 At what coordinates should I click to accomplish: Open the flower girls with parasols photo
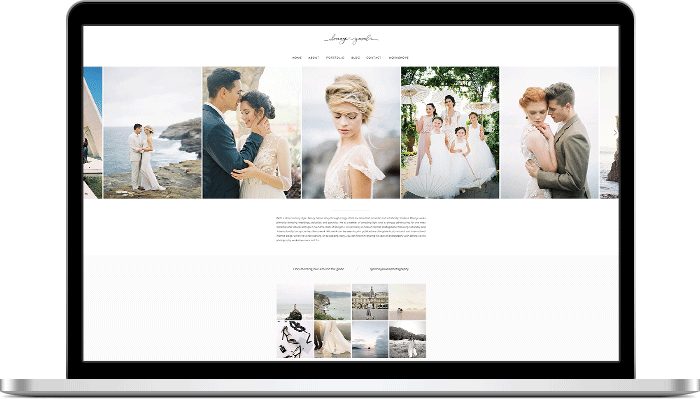(450, 133)
